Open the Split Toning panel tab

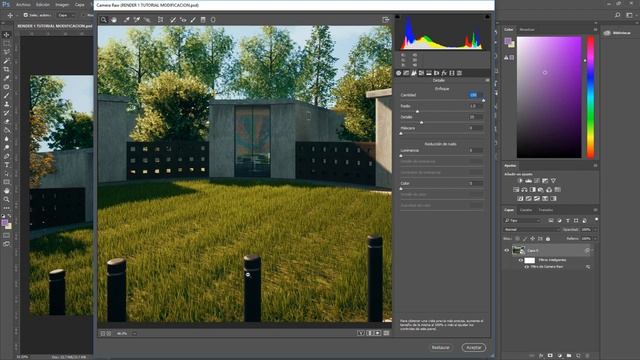pos(429,73)
